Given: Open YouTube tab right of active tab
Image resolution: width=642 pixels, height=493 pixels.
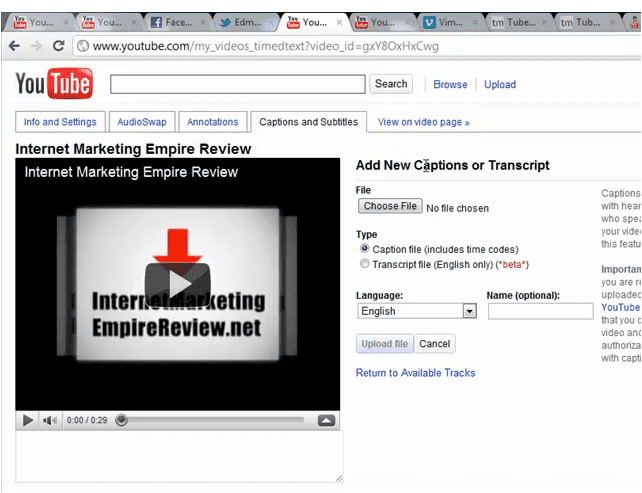Looking at the screenshot, I should (x=382, y=22).
